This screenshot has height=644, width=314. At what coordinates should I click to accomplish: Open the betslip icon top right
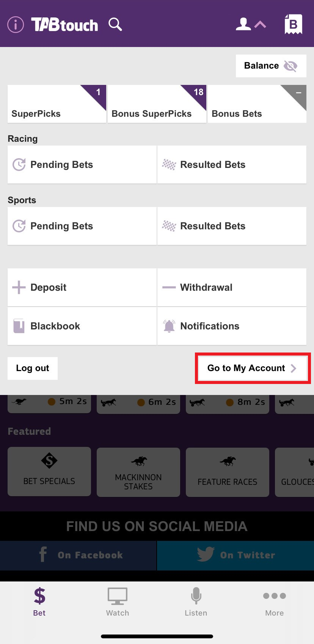pos(292,24)
